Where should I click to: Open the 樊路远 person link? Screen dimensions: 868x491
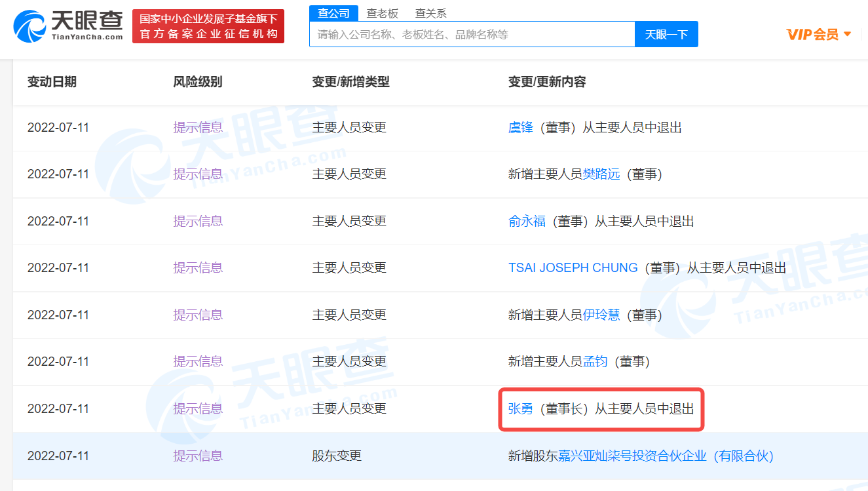(601, 174)
